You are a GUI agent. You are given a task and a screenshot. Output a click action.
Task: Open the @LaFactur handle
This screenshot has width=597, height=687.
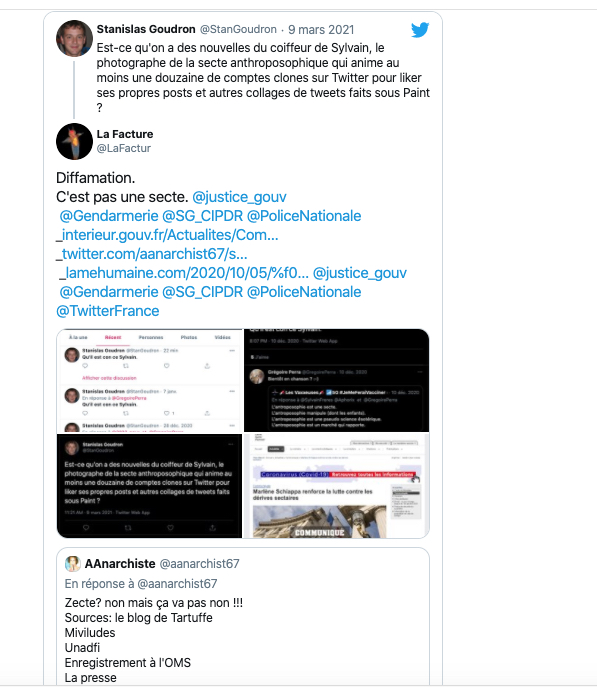coord(124,148)
